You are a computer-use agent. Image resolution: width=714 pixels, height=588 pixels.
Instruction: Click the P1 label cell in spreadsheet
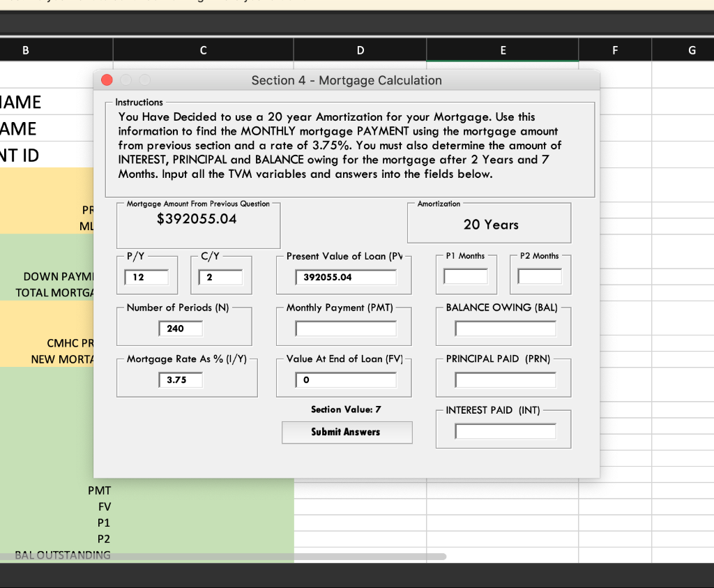click(56, 523)
